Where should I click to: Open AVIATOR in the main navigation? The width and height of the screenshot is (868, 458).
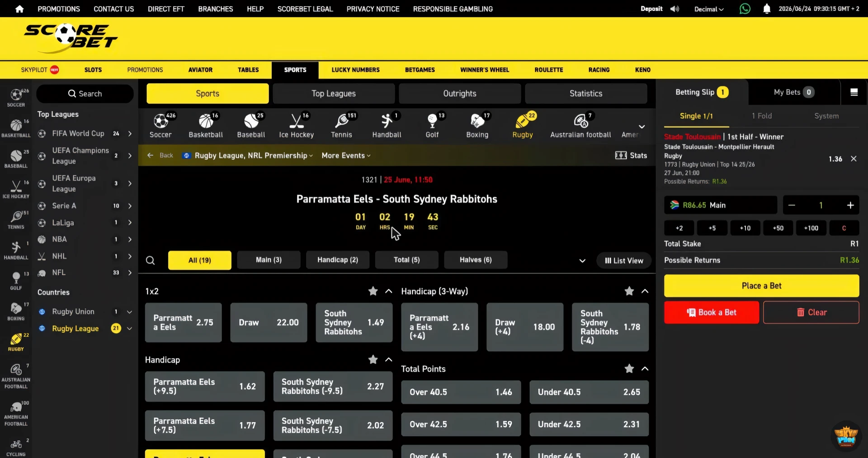[200, 70]
